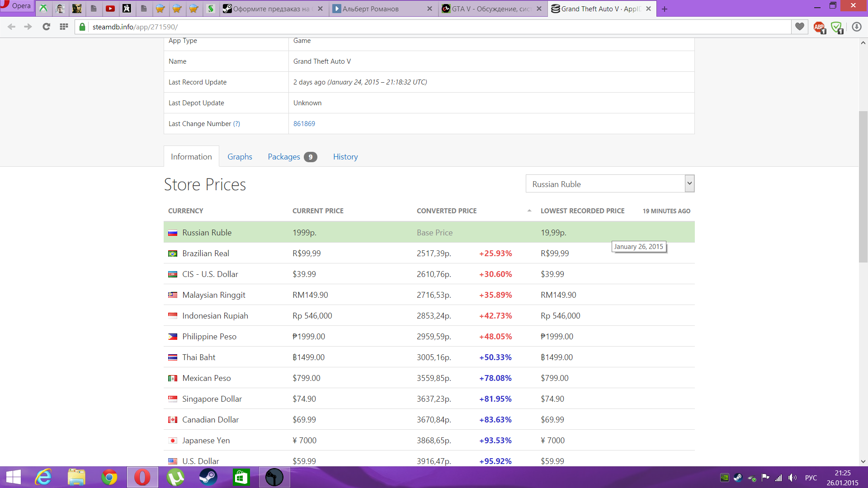Click the Philippine Peso flag icon

point(173,337)
